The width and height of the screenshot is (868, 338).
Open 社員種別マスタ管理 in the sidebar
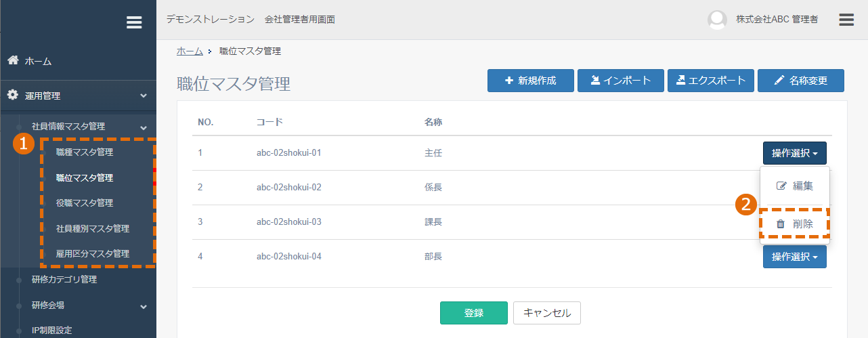pyautogui.click(x=92, y=229)
